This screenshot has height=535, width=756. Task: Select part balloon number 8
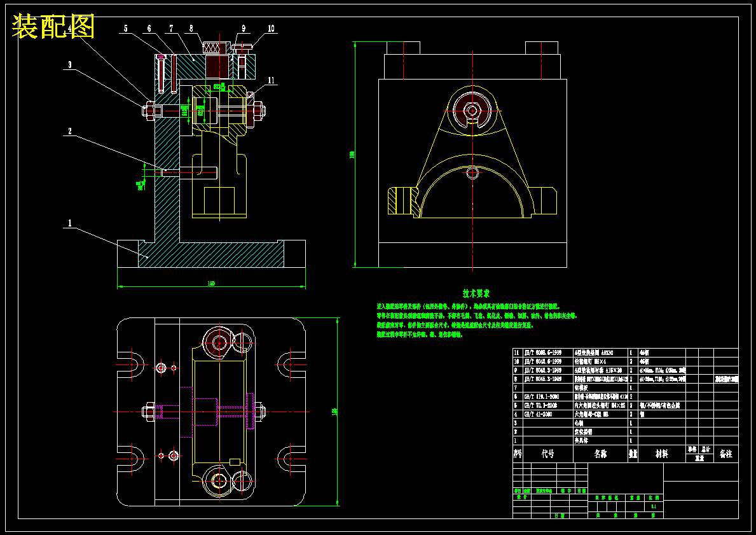point(191,29)
